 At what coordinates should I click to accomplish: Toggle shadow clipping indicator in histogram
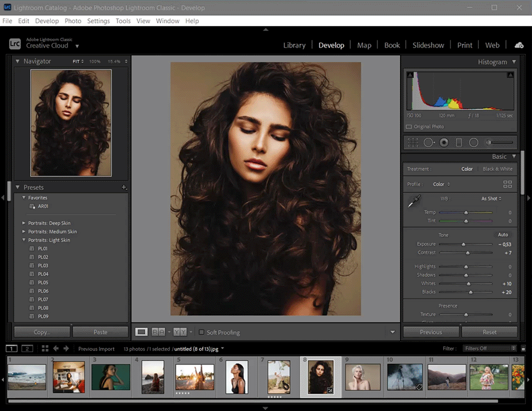coord(410,75)
